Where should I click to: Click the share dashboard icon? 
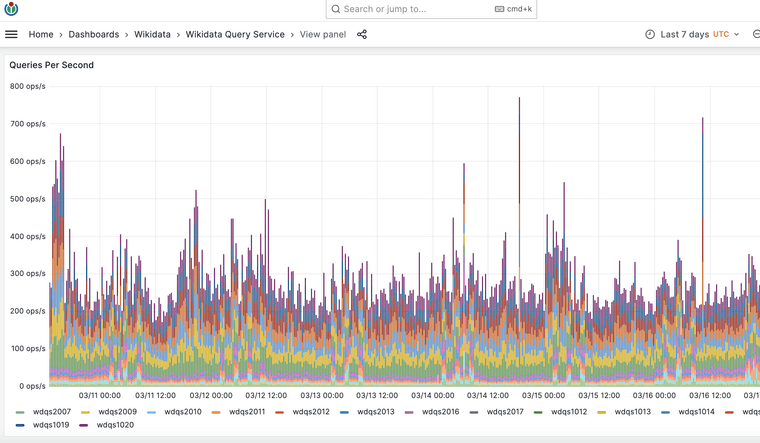tap(362, 34)
